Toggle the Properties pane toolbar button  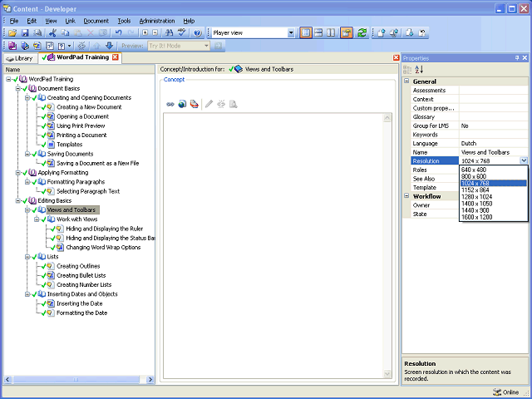tap(347, 32)
